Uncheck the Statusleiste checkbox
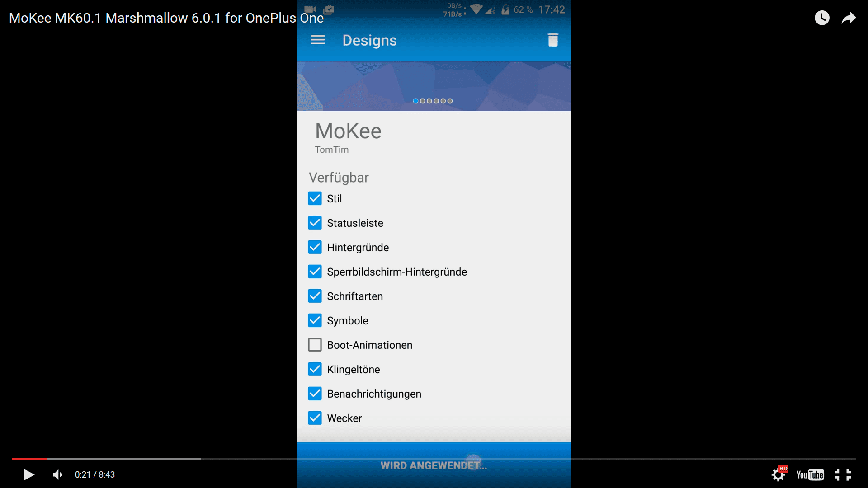The image size is (868, 488). pos(315,223)
